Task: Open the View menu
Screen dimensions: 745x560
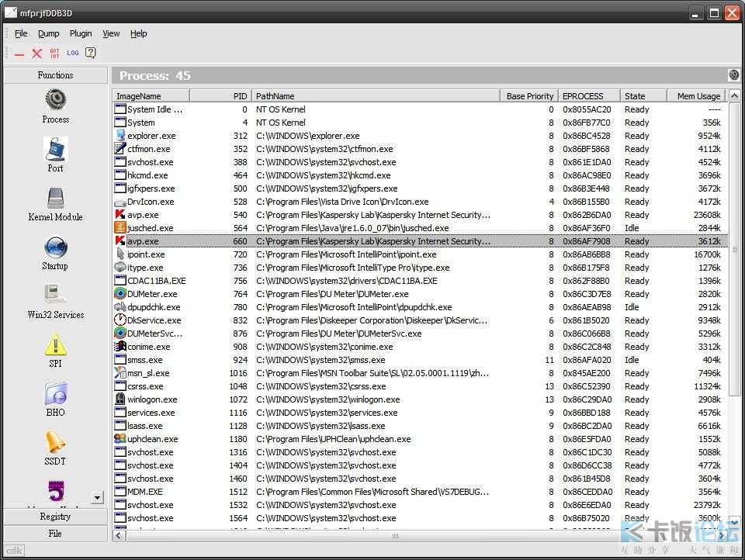Action: click(111, 33)
